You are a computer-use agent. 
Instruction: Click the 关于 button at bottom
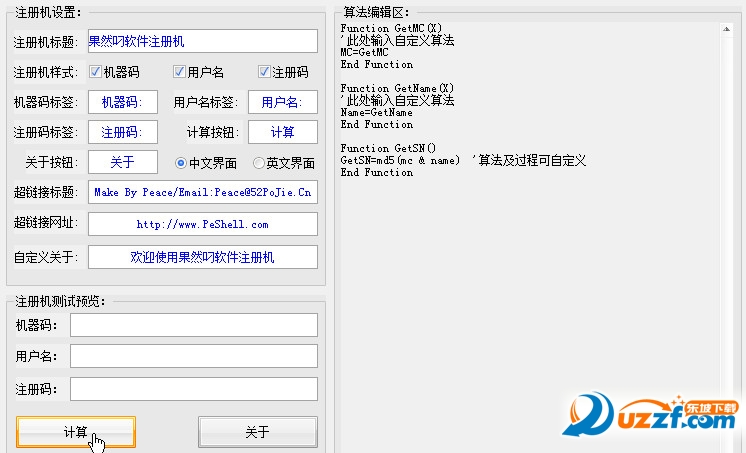(x=258, y=432)
